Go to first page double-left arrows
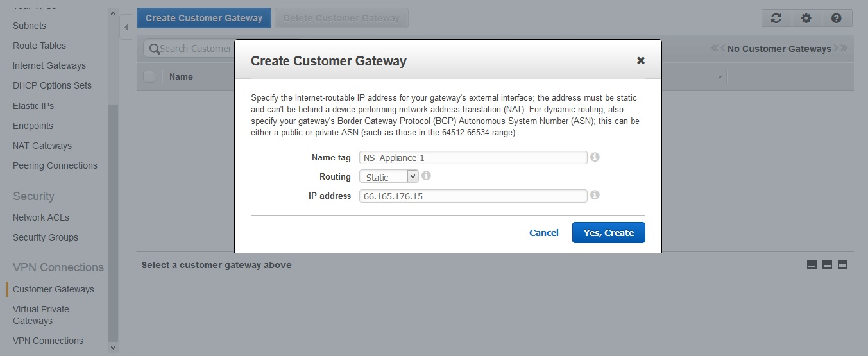Viewport: 868px width, 356px height. [x=715, y=48]
